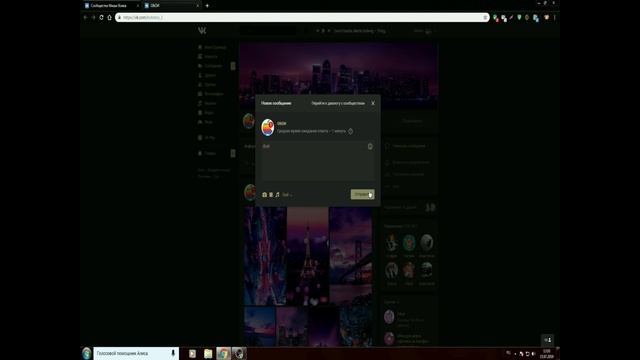
Task: Attach a video using the film icon
Action: (271, 195)
